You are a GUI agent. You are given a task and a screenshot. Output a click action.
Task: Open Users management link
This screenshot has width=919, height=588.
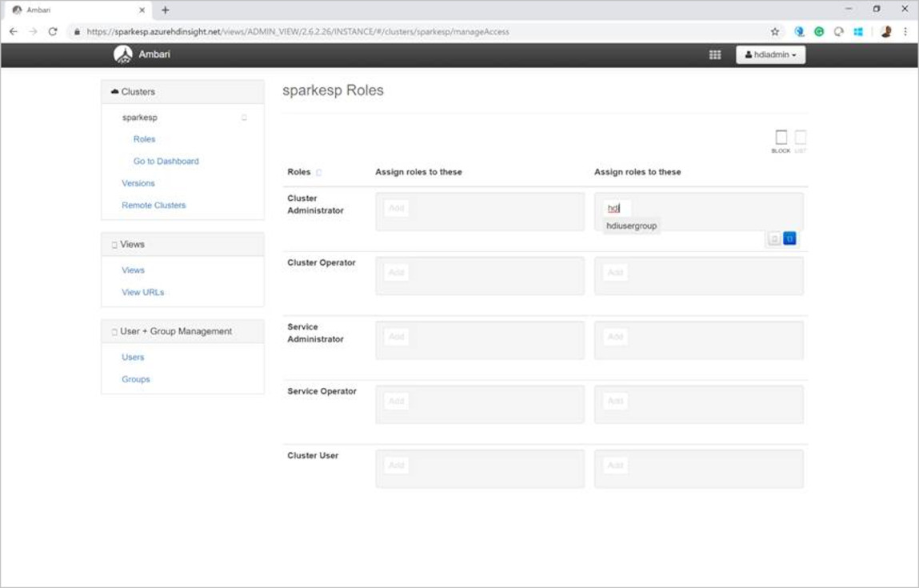(133, 357)
